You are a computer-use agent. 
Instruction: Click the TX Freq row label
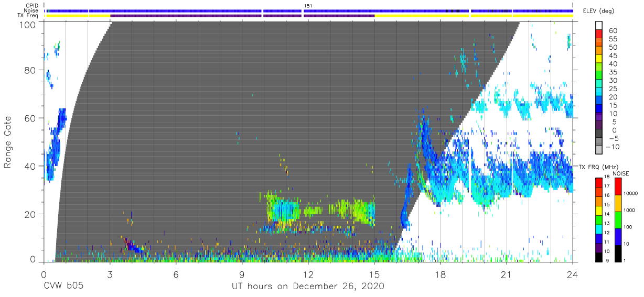tap(28, 16)
